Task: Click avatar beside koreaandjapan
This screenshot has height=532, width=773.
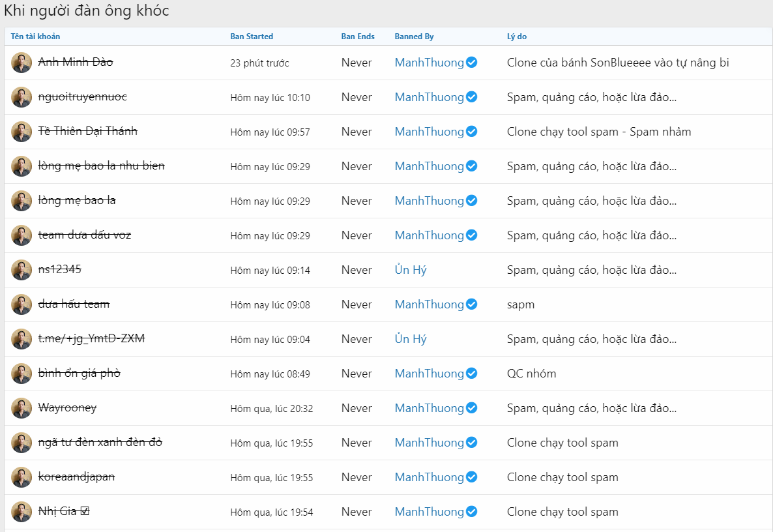Action: tap(22, 477)
